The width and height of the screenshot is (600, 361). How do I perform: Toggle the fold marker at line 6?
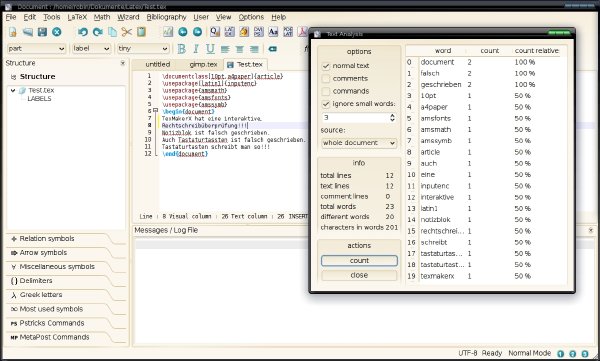(155, 110)
